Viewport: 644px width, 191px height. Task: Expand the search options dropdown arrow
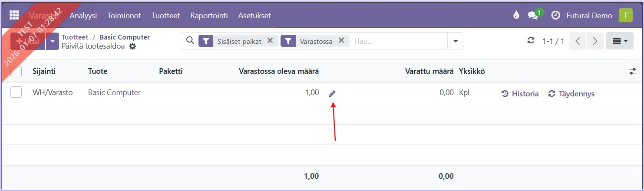tap(455, 41)
